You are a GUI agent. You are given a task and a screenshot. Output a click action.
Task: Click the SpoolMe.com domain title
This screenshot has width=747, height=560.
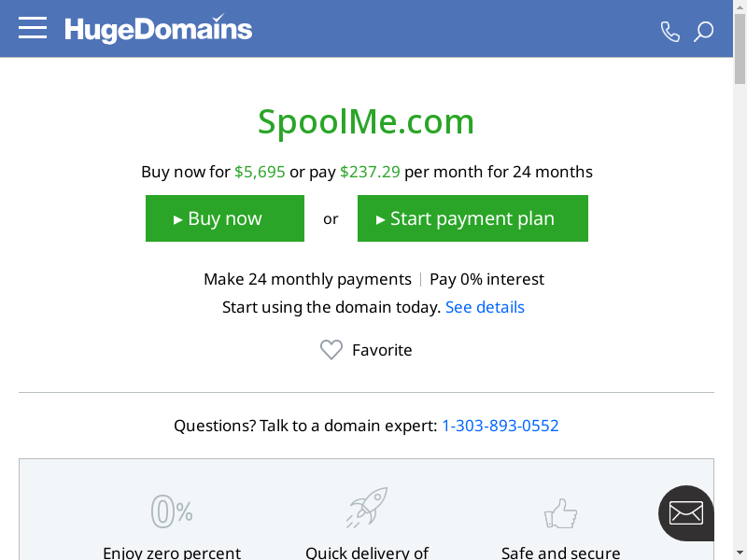click(366, 122)
